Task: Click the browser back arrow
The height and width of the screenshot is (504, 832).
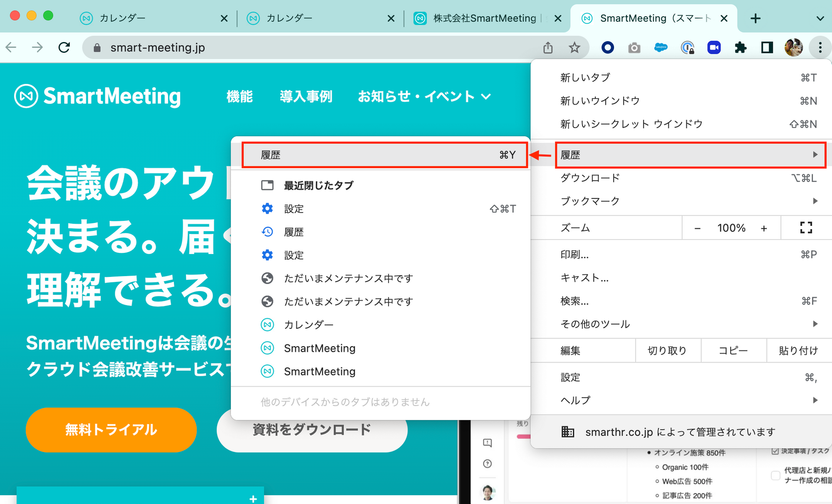Action: pyautogui.click(x=11, y=47)
